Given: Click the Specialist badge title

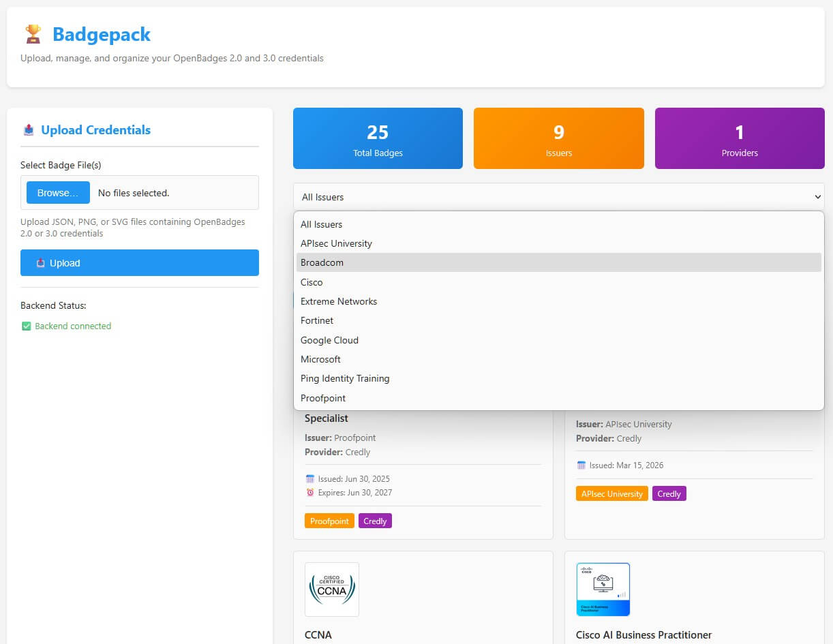Looking at the screenshot, I should point(327,418).
